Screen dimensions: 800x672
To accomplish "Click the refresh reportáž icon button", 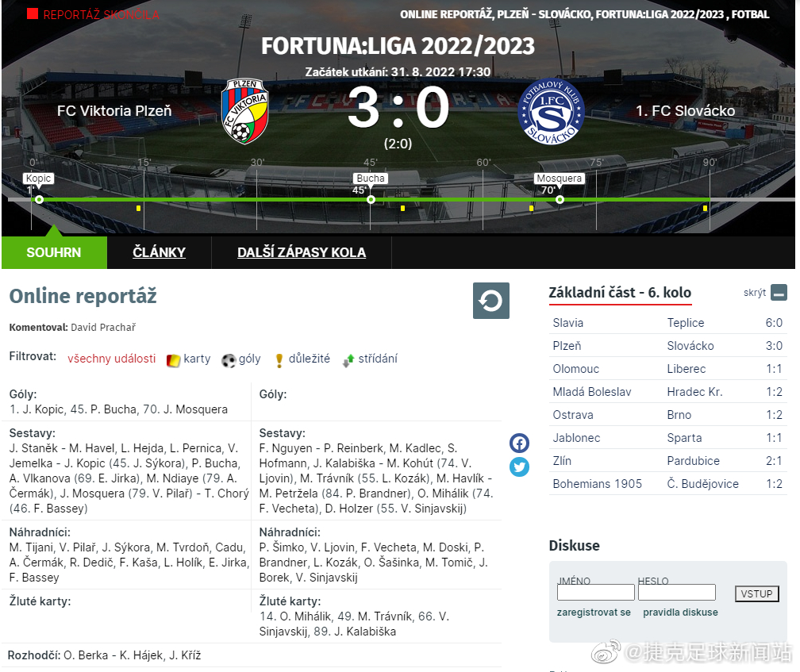I will point(490,301).
